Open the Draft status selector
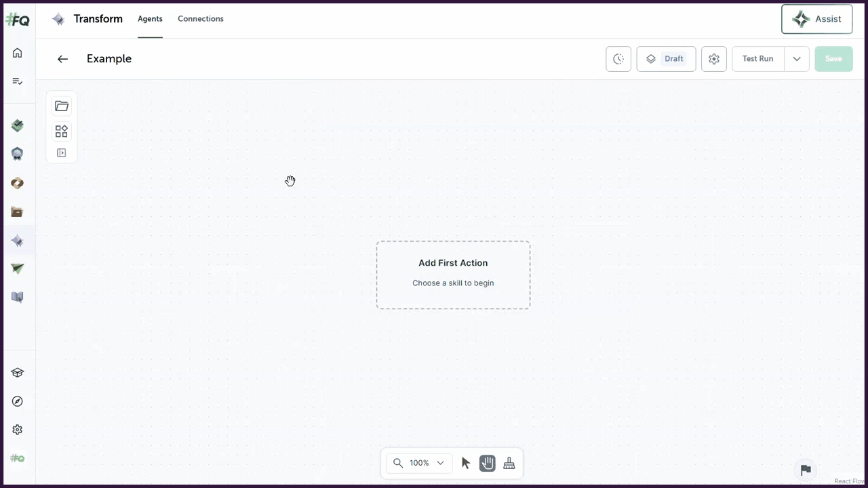Viewport: 868px width, 488px height. [x=665, y=58]
